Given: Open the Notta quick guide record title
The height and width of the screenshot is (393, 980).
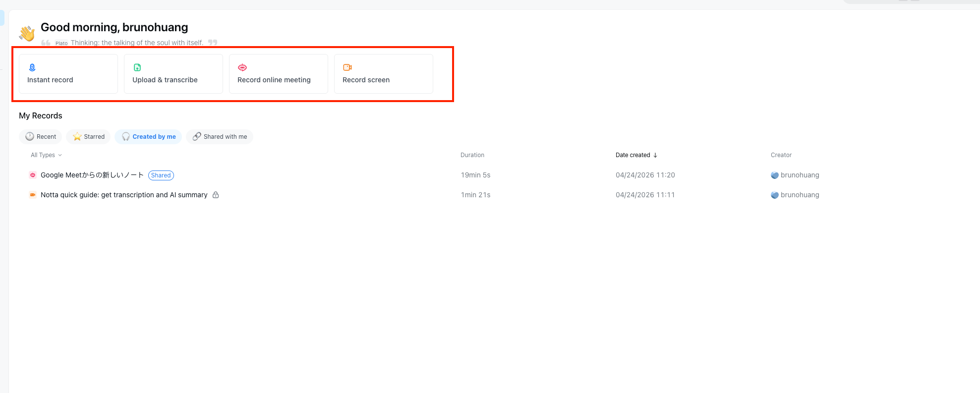Looking at the screenshot, I should tap(124, 195).
